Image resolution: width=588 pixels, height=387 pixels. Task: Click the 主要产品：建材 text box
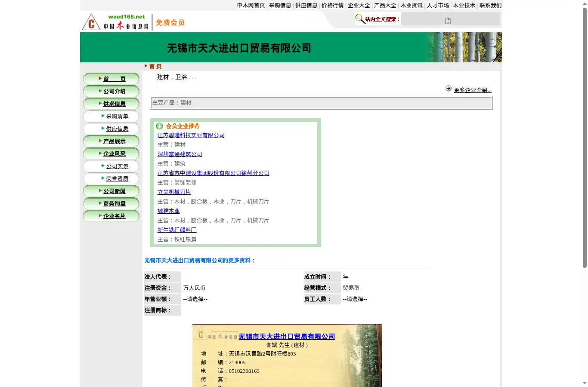[x=321, y=103]
